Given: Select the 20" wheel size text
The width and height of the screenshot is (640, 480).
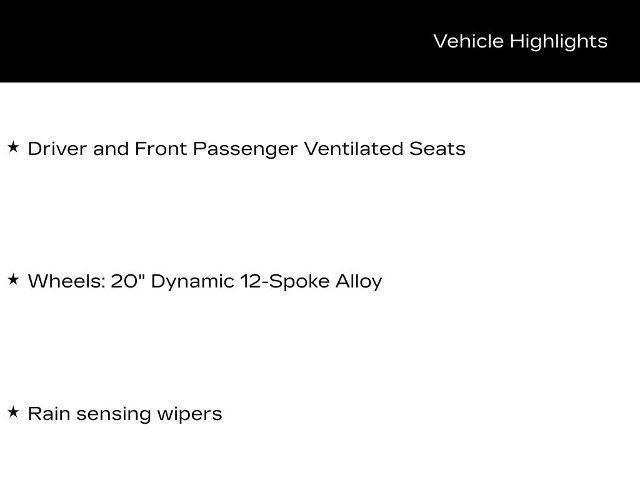Looking at the screenshot, I should pos(128,281).
